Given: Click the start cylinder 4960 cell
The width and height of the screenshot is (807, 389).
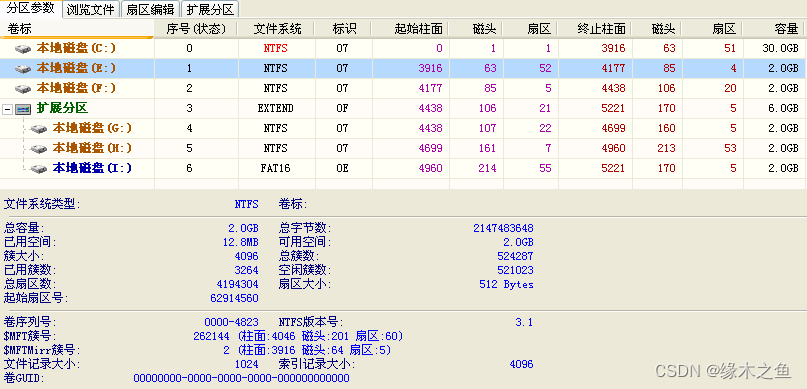Looking at the screenshot, I should (430, 168).
